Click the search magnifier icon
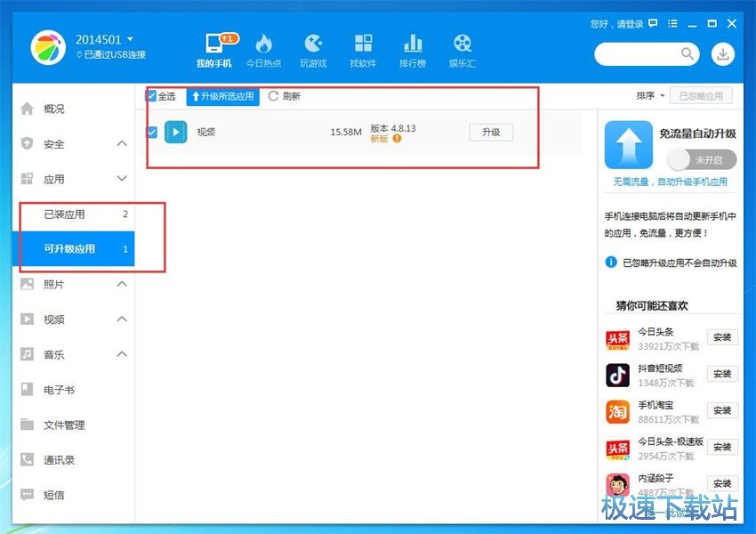 point(688,53)
